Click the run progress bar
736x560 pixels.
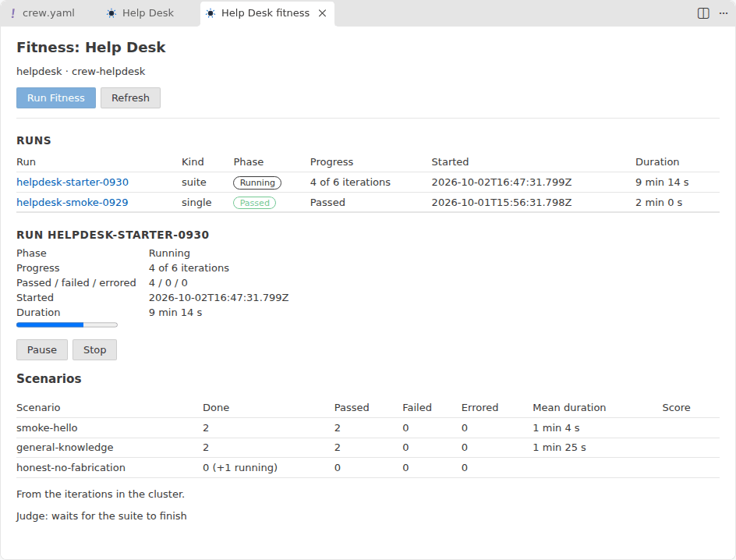[x=66, y=324]
